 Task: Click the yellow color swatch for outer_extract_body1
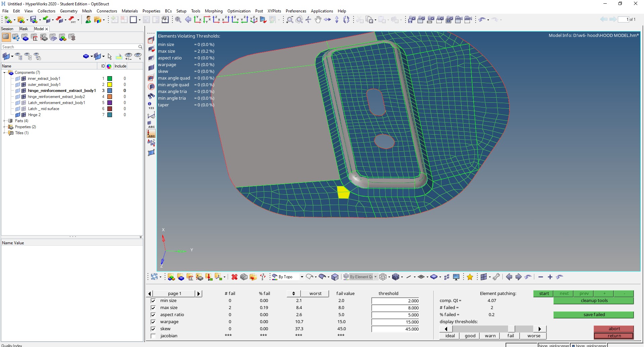(110, 85)
